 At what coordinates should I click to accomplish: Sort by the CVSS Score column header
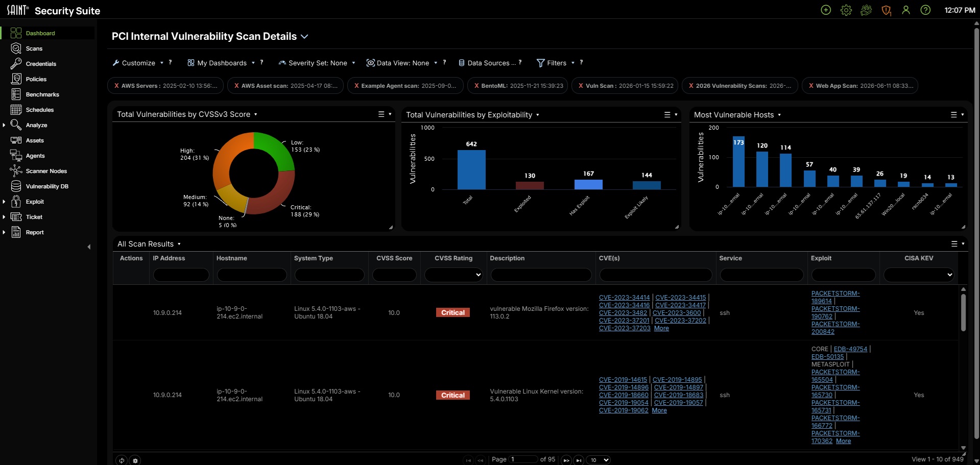pos(394,258)
